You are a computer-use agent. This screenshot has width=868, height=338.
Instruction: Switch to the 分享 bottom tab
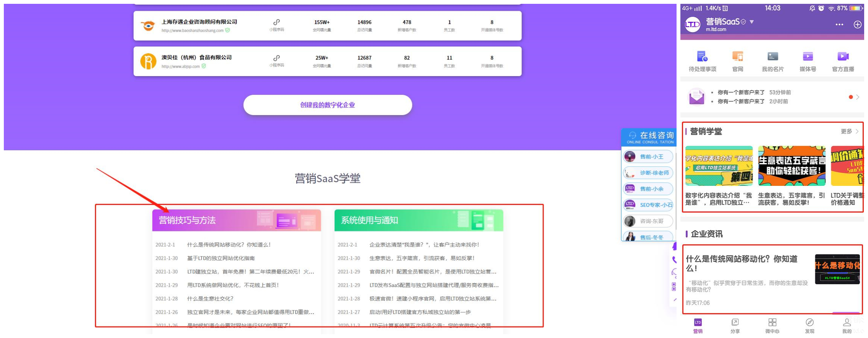click(735, 325)
